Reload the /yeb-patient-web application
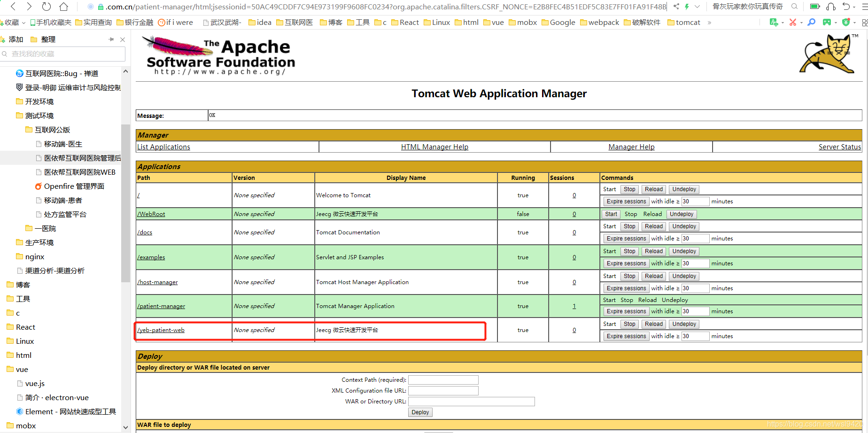 [x=653, y=324]
